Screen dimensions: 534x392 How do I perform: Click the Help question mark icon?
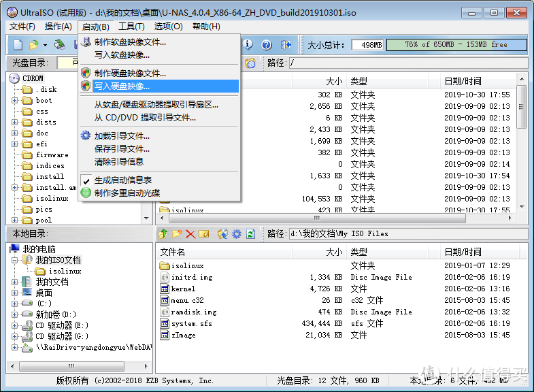point(267,45)
